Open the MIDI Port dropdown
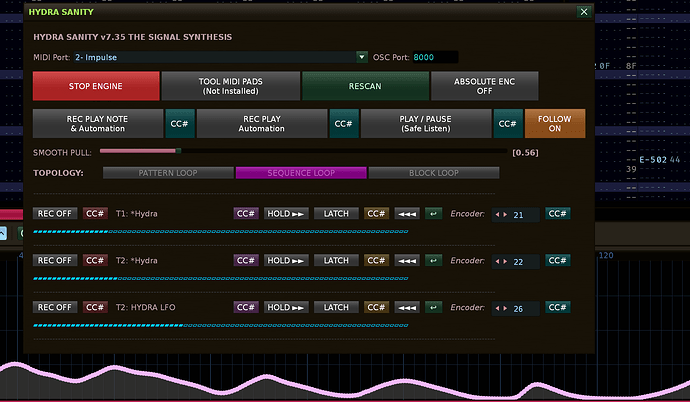The width and height of the screenshot is (690, 402). click(x=220, y=58)
